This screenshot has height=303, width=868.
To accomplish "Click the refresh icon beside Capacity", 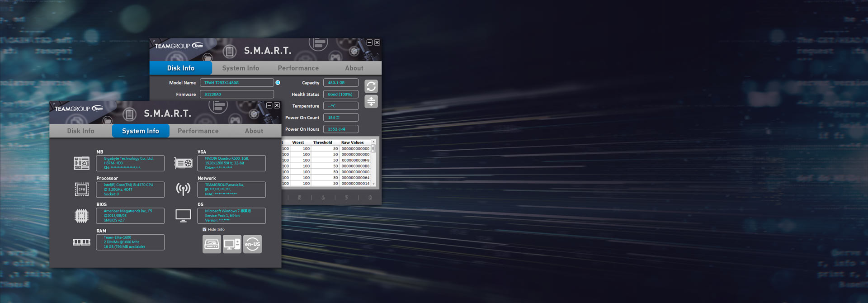I will [371, 86].
